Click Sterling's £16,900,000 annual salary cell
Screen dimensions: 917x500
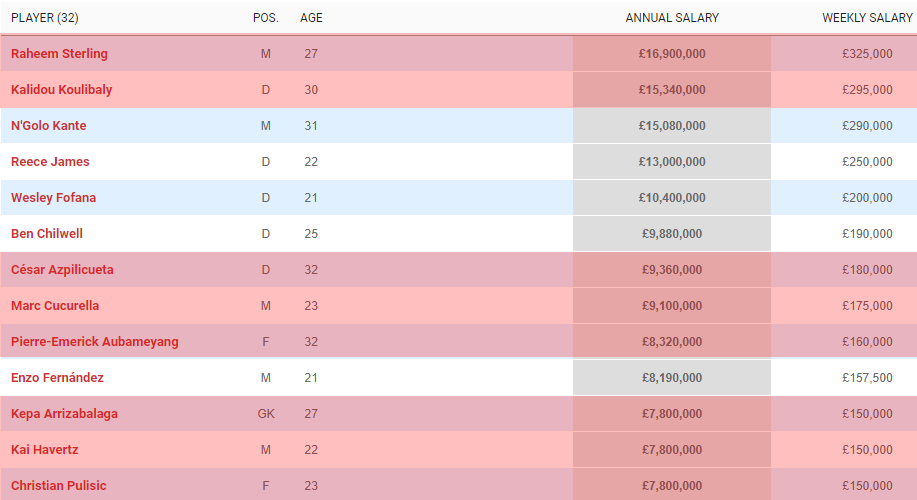tap(672, 54)
